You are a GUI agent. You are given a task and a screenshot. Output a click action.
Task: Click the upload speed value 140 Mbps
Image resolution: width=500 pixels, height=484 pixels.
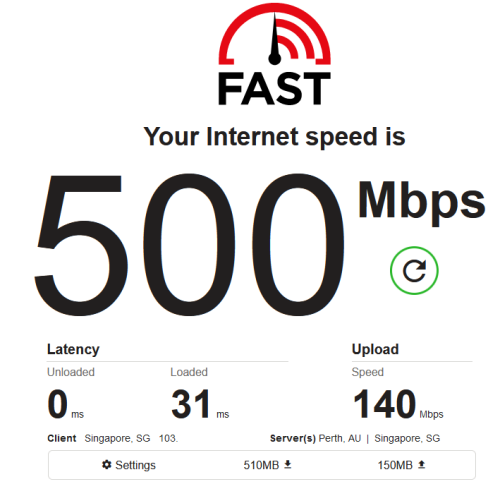[398, 404]
